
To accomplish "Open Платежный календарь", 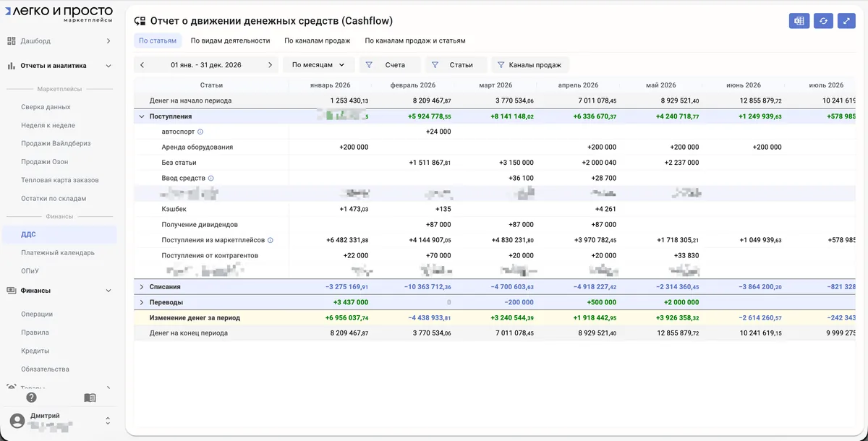I will (x=58, y=253).
